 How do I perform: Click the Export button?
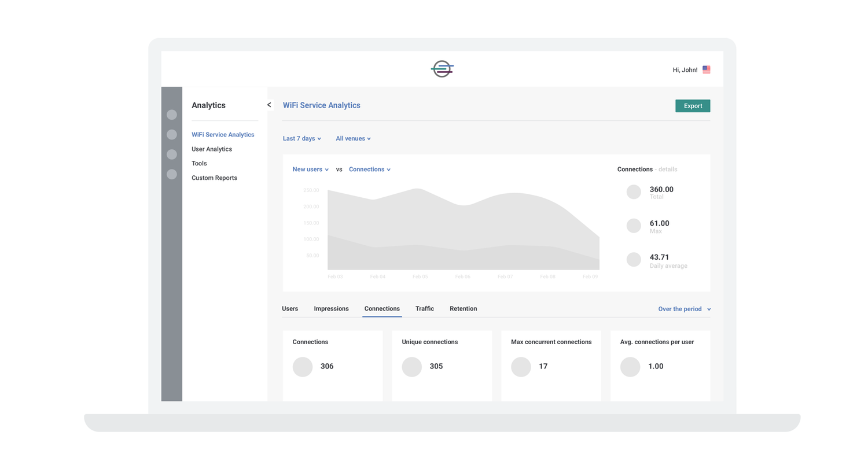[693, 106]
